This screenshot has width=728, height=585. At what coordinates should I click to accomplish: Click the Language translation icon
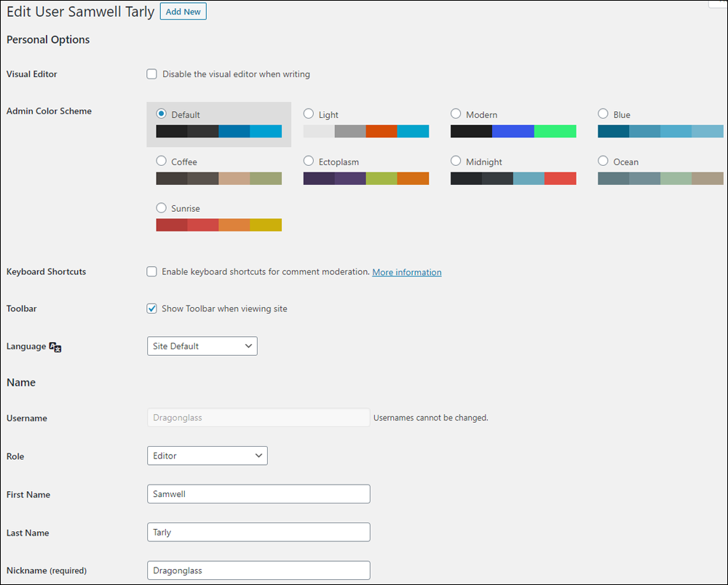click(x=55, y=347)
